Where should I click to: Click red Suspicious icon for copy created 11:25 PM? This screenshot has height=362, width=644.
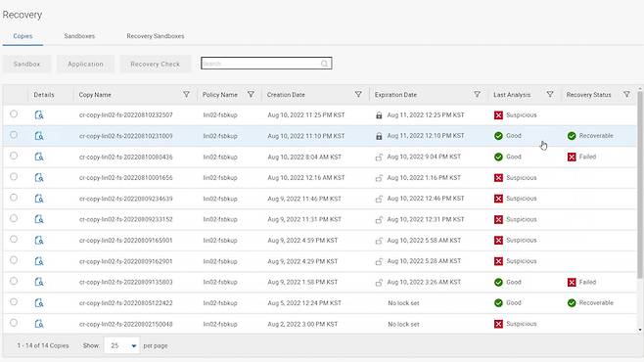(x=498, y=115)
